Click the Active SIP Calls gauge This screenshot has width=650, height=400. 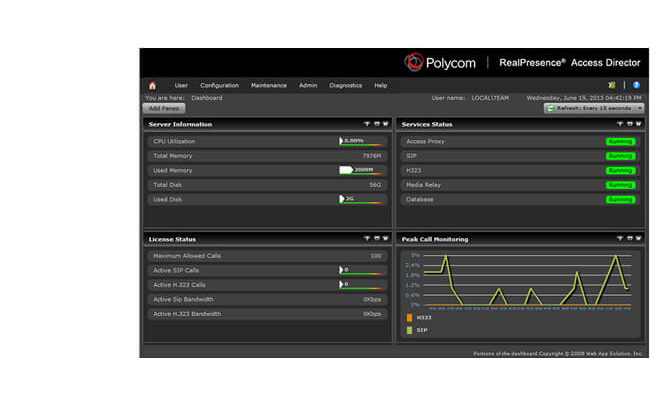pos(361,270)
